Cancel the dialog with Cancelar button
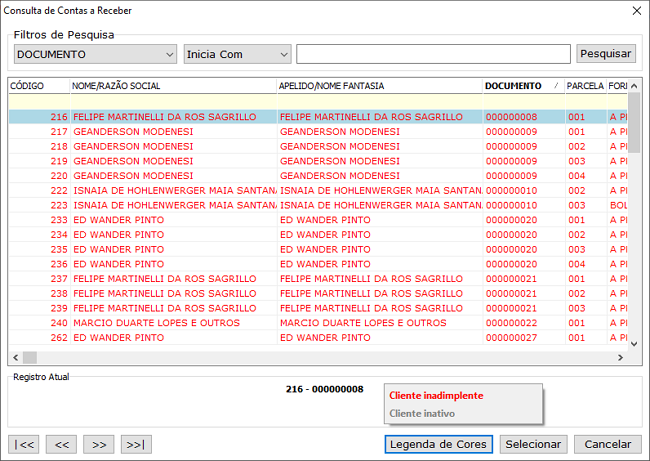The height and width of the screenshot is (461, 650). coord(607,444)
